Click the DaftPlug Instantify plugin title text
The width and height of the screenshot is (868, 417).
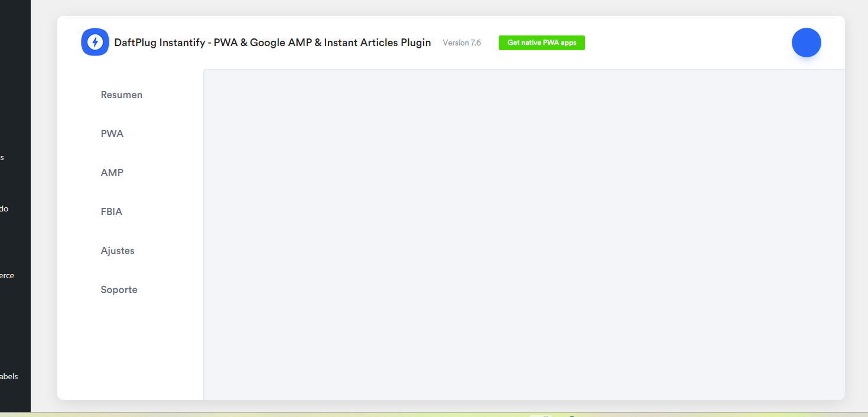pos(272,43)
